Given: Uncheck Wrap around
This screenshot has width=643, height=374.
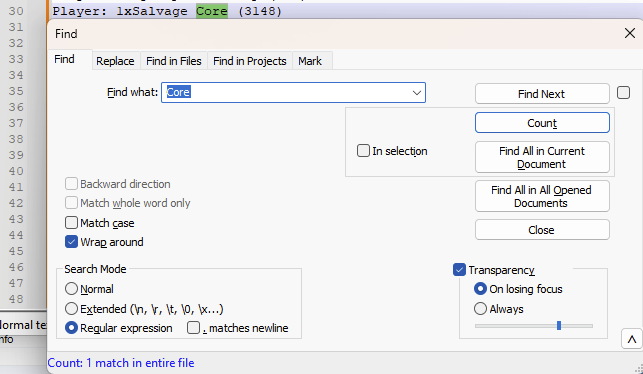Looking at the screenshot, I should [x=71, y=242].
